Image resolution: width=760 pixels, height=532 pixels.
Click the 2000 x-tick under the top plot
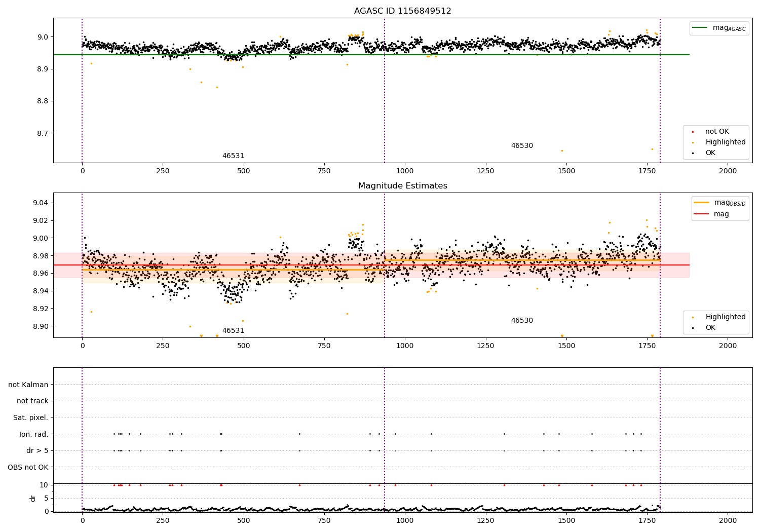click(x=728, y=171)
